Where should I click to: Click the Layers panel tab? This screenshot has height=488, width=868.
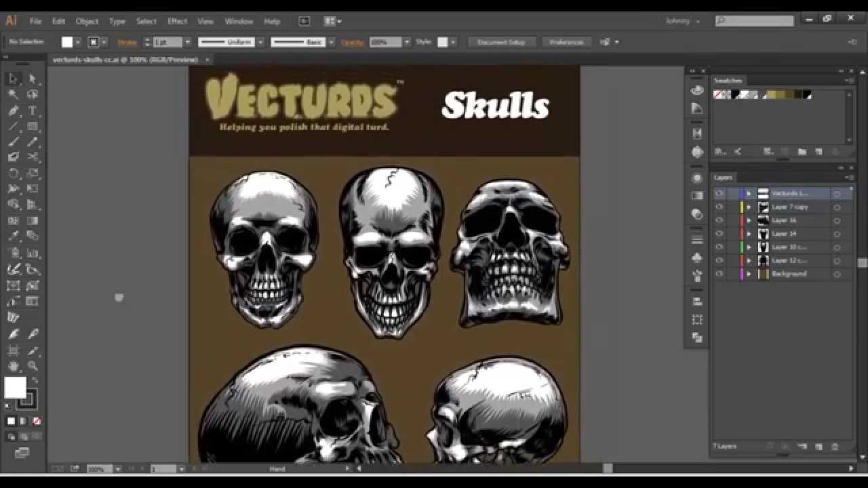[723, 178]
